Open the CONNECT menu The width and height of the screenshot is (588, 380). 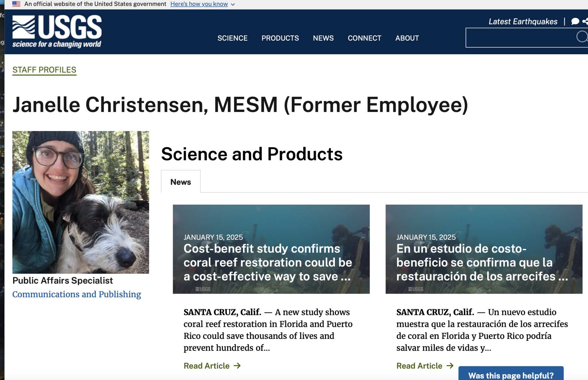[364, 38]
